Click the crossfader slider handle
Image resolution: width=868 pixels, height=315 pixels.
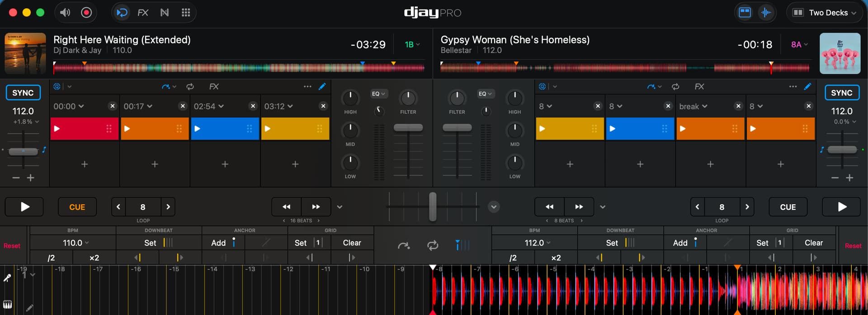pos(433,207)
